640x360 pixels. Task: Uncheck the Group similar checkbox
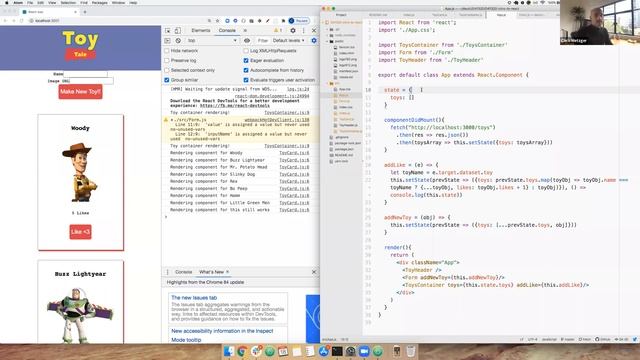[167, 80]
